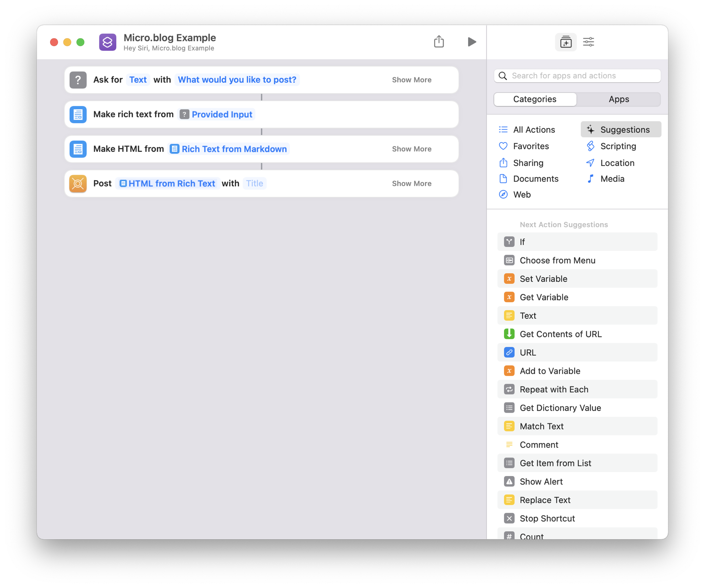Add the Replace Text action

(x=577, y=500)
